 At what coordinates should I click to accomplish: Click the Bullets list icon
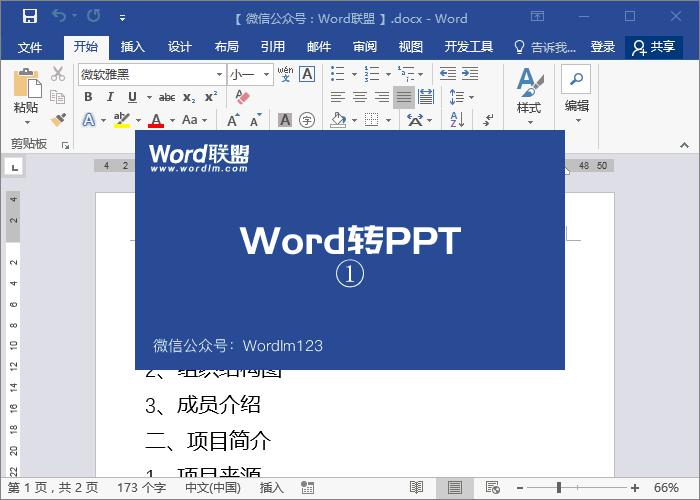pos(338,74)
